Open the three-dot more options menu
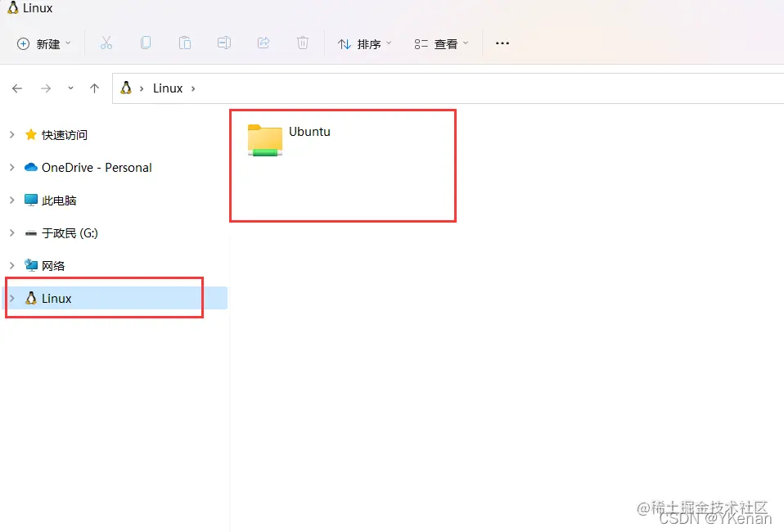 coord(502,43)
